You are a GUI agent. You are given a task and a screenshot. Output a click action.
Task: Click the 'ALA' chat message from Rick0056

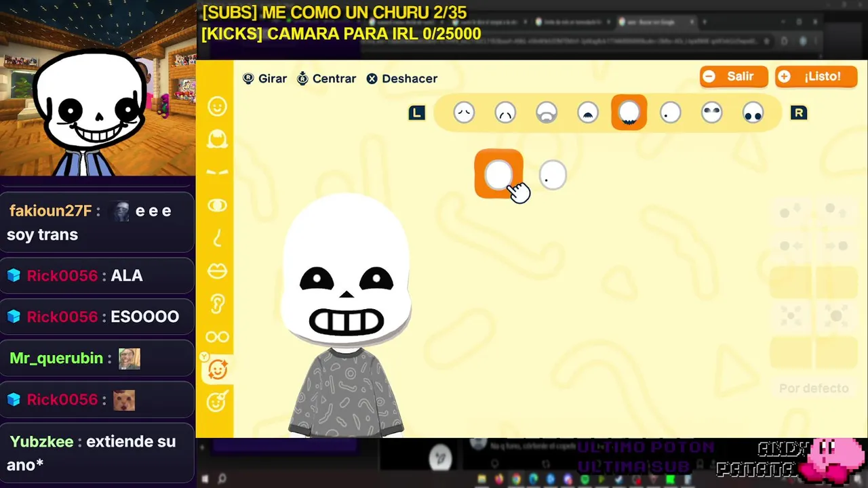point(127,276)
